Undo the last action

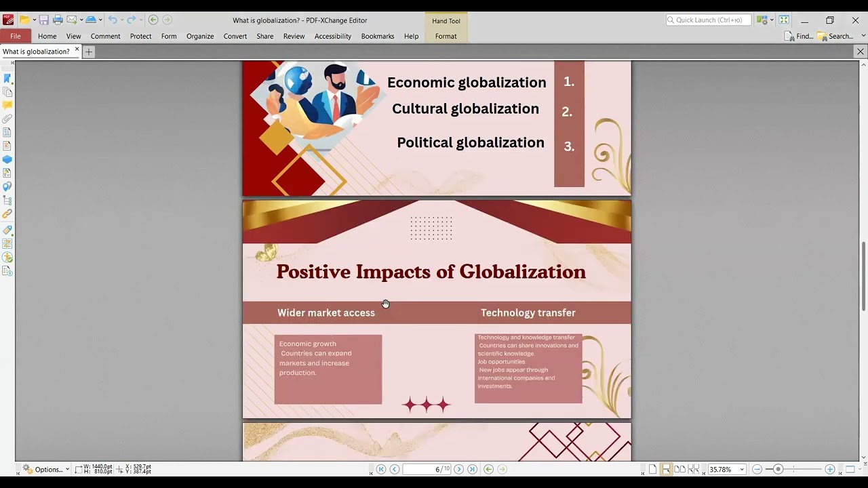[113, 20]
